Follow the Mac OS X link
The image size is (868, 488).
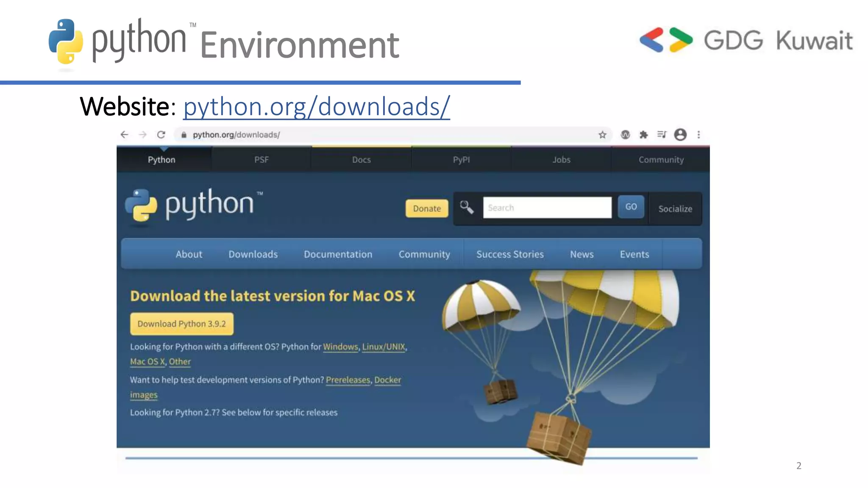(x=147, y=361)
